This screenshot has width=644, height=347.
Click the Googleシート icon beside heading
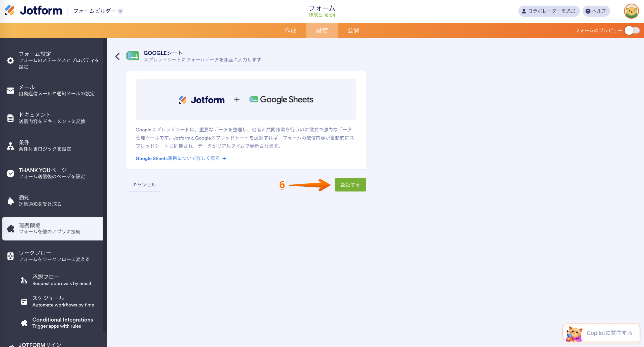coord(133,56)
